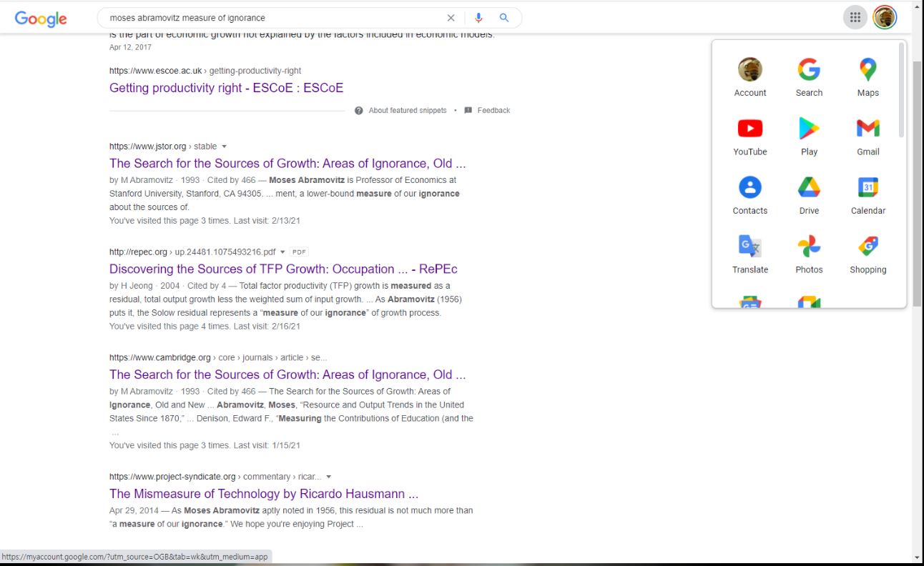This screenshot has height=566, width=924.
Task: Start voice search with microphone icon
Action: [x=478, y=18]
